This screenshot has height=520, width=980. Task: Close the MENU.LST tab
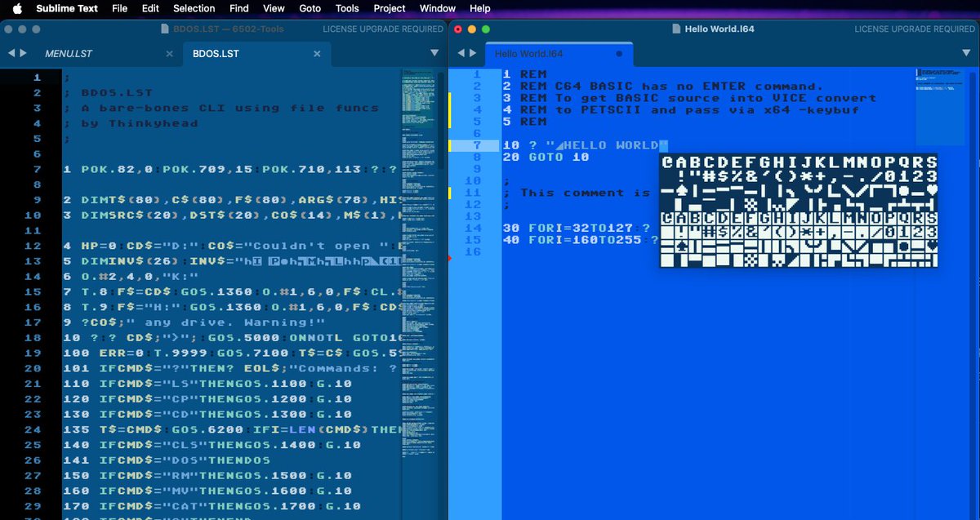tap(170, 54)
